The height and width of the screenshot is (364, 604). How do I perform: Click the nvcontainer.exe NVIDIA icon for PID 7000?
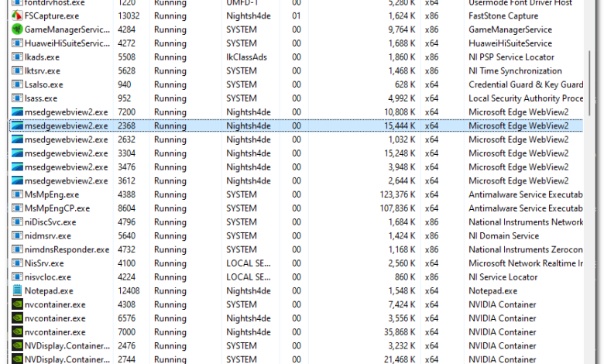pyautogui.click(x=17, y=332)
